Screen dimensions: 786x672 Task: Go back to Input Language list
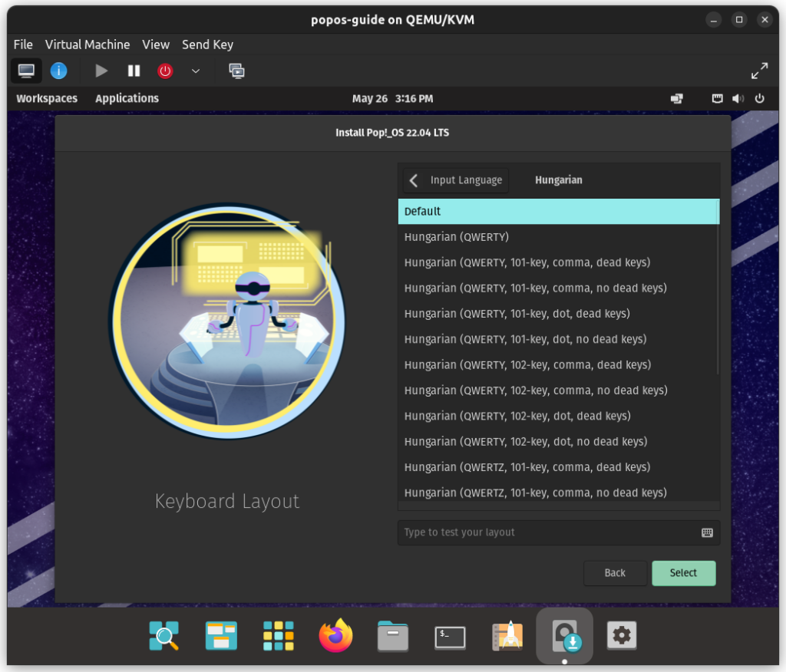(x=456, y=180)
